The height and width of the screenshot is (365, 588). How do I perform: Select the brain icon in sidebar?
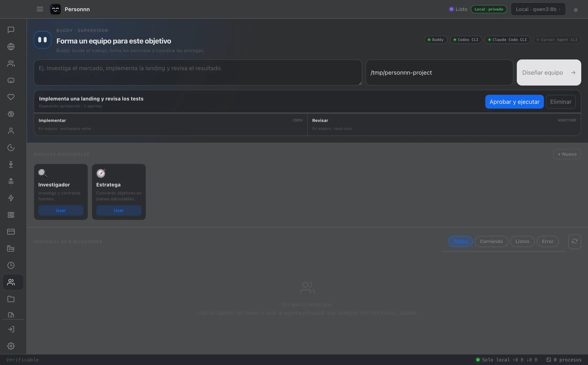(11, 114)
